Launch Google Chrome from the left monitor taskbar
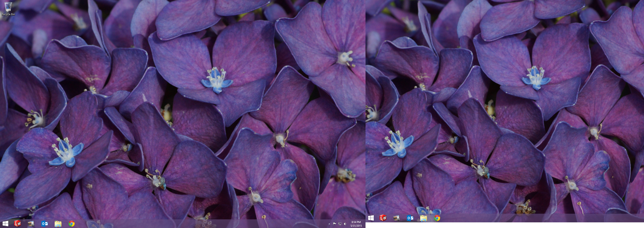 [x=72, y=223]
